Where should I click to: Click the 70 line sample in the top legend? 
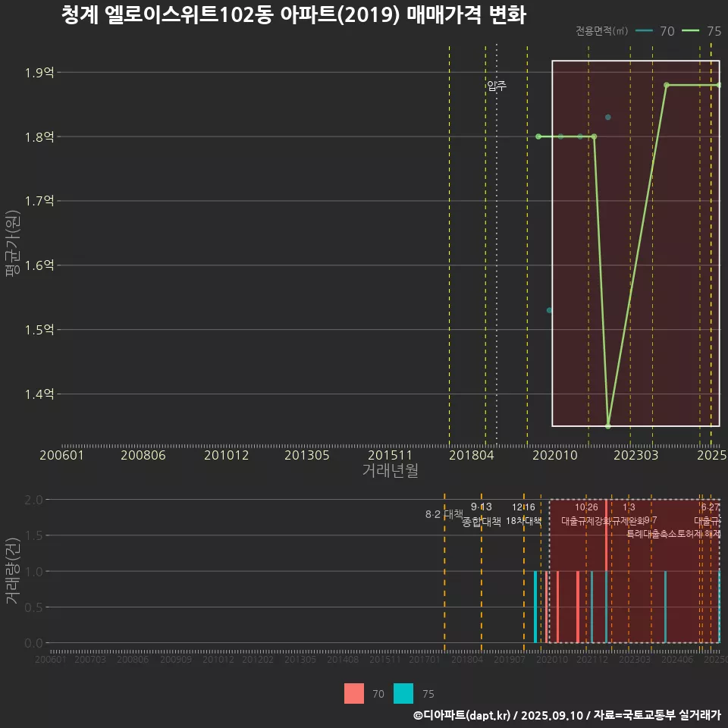coord(644,31)
